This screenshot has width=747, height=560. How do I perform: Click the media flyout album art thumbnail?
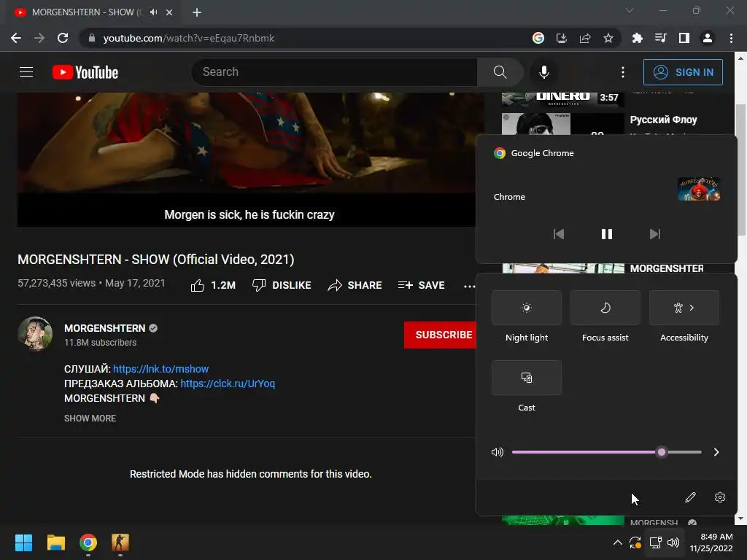[699, 189]
